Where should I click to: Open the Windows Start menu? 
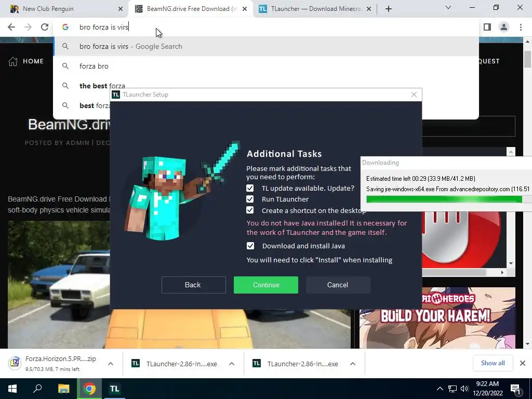coord(12,389)
